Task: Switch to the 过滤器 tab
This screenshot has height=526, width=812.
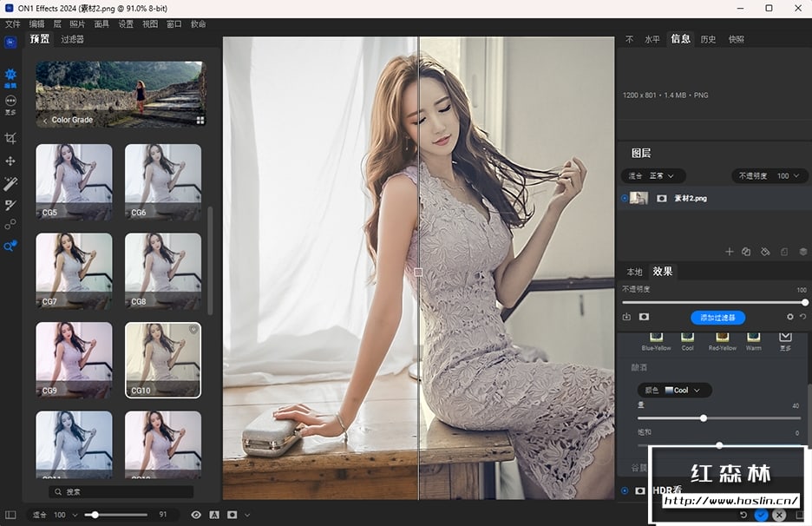Action: (x=72, y=39)
